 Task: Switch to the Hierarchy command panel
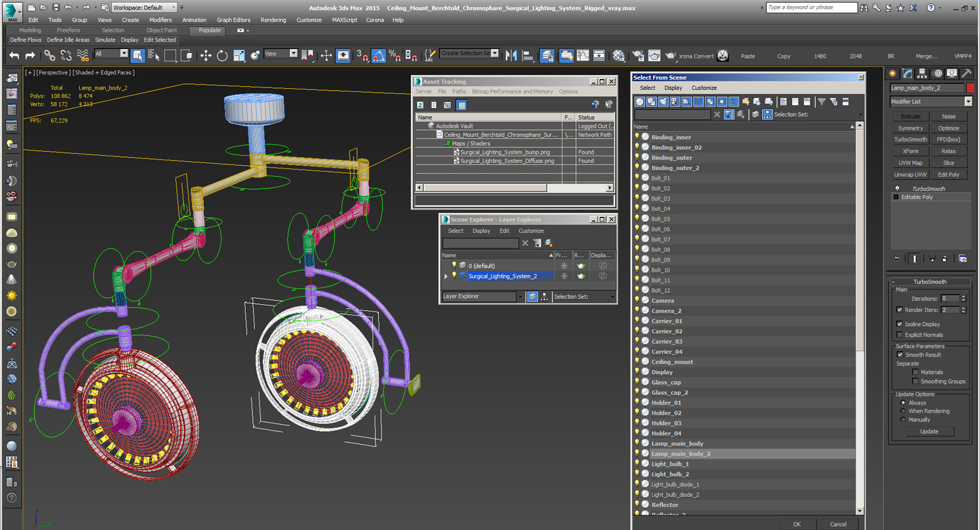click(x=922, y=74)
